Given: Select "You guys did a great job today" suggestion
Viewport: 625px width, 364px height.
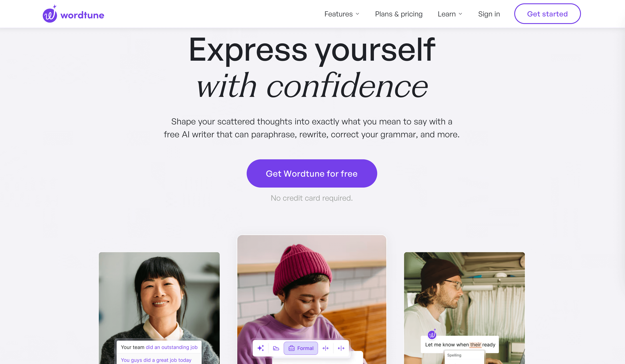Looking at the screenshot, I should click(x=156, y=360).
